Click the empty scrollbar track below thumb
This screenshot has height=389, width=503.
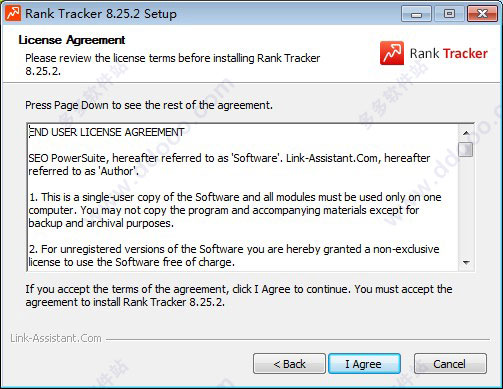(466, 206)
